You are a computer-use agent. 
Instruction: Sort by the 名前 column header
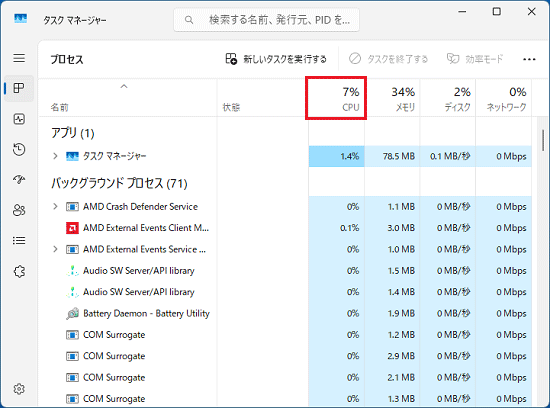(x=128, y=99)
